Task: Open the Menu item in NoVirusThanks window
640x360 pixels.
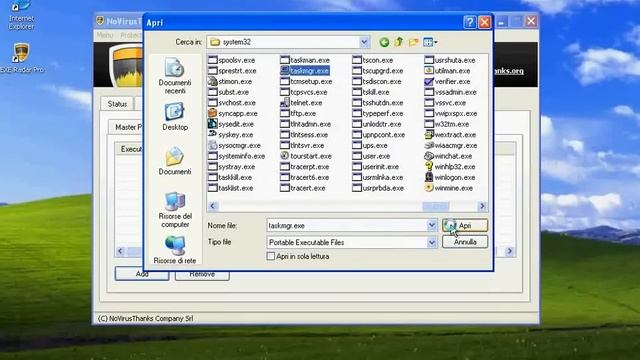Action: pos(105,35)
